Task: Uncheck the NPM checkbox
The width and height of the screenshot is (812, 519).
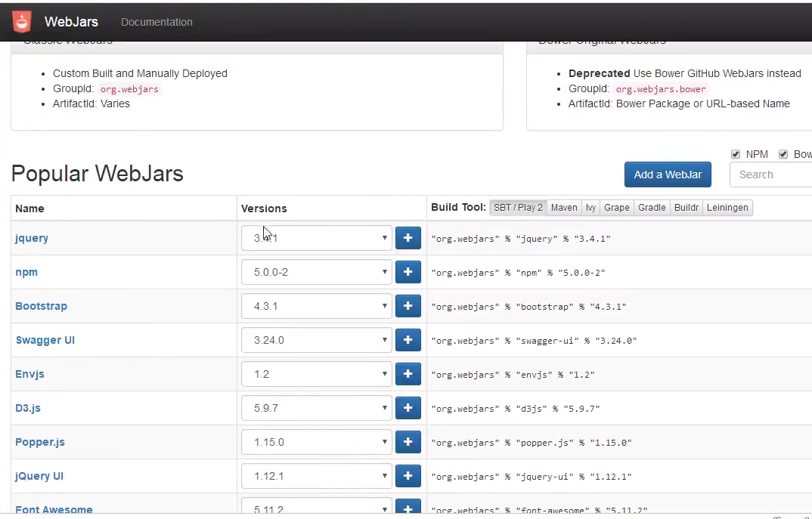Action: (x=736, y=154)
